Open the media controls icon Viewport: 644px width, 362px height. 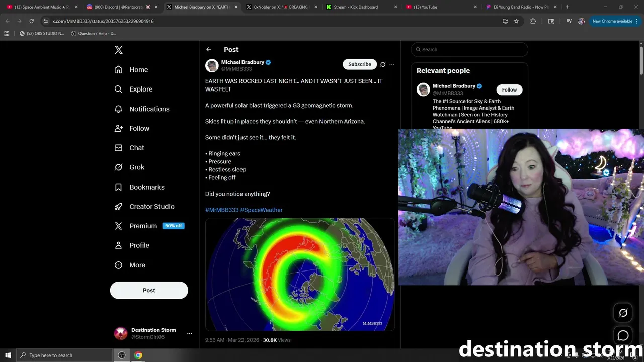tap(569, 21)
